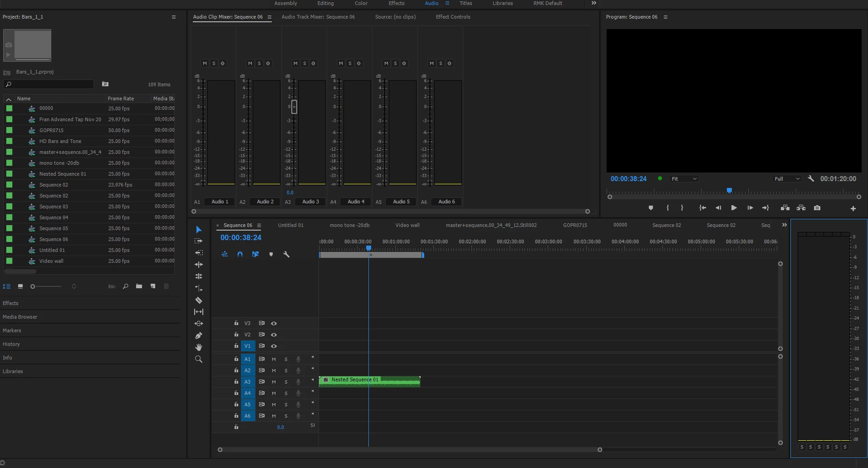Mute Audio 1 in the clip mixer
This screenshot has height=468, width=868.
tap(205, 63)
